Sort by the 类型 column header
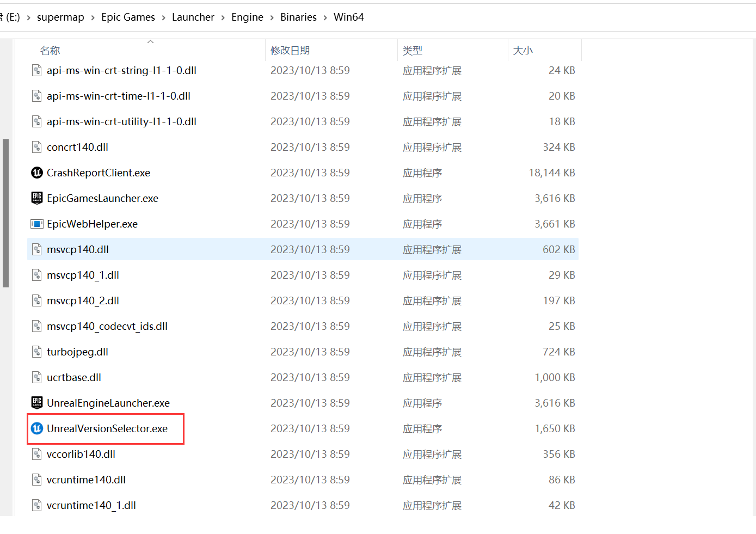 [412, 51]
